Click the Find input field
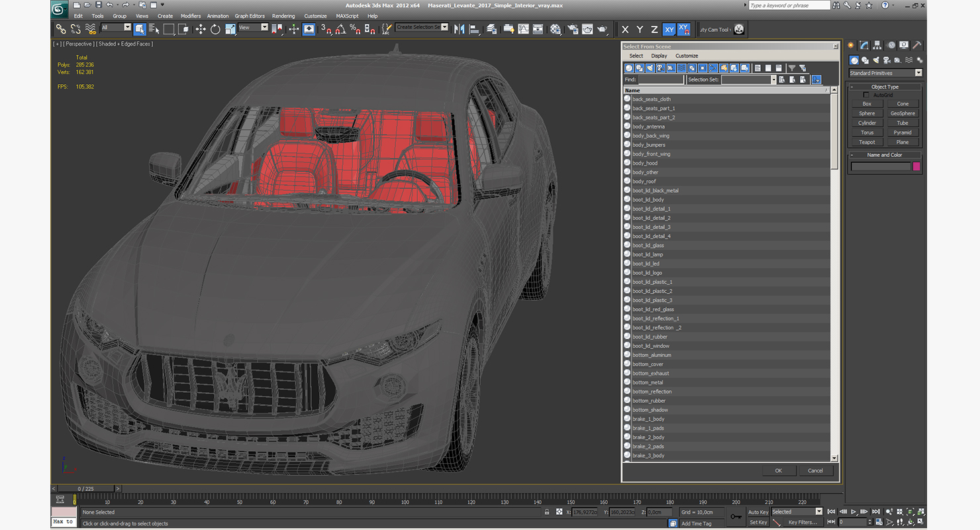Image resolution: width=980 pixels, height=530 pixels. pyautogui.click(x=660, y=79)
